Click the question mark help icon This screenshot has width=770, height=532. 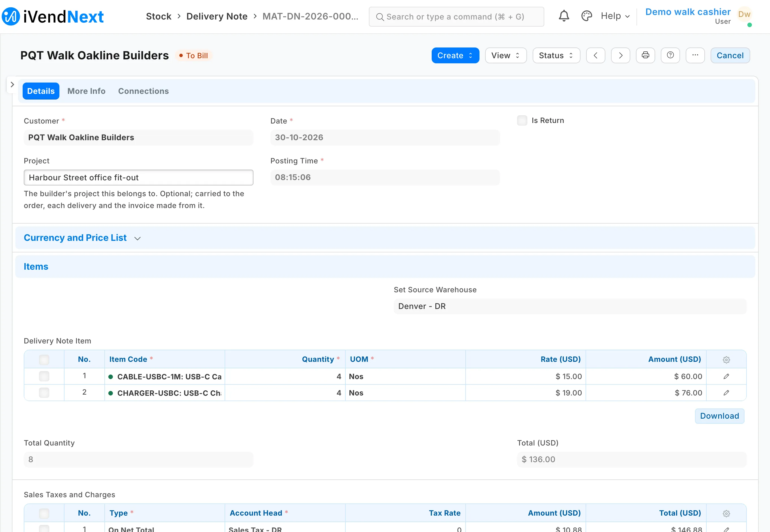(x=670, y=55)
